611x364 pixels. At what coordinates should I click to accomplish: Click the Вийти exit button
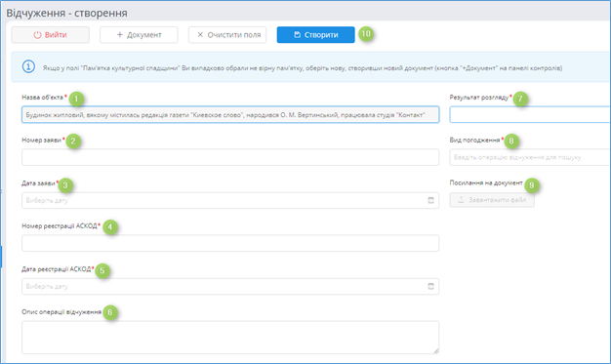click(x=51, y=35)
